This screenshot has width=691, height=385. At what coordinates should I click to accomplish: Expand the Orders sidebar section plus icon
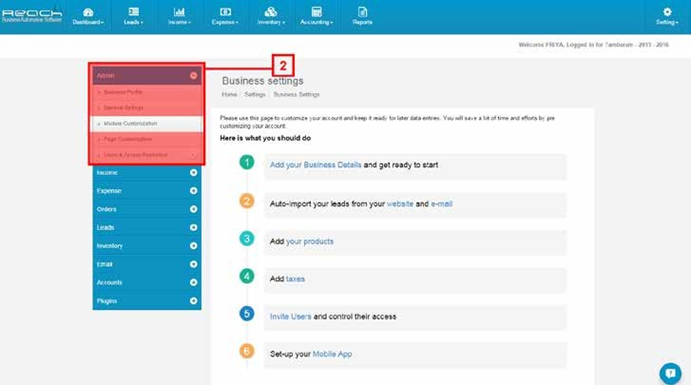point(193,209)
